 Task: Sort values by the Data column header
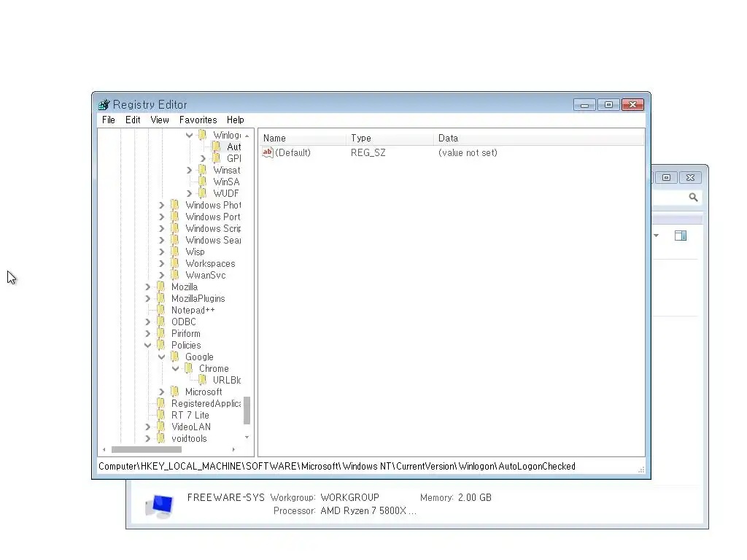pos(539,138)
